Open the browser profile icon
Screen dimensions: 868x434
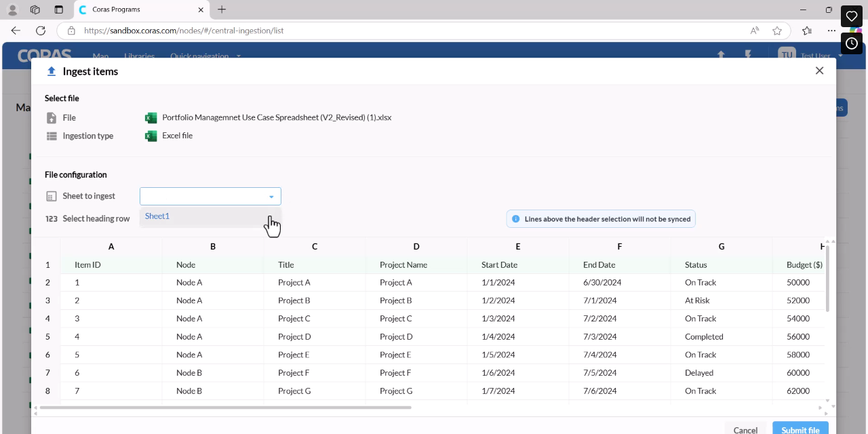coord(12,9)
